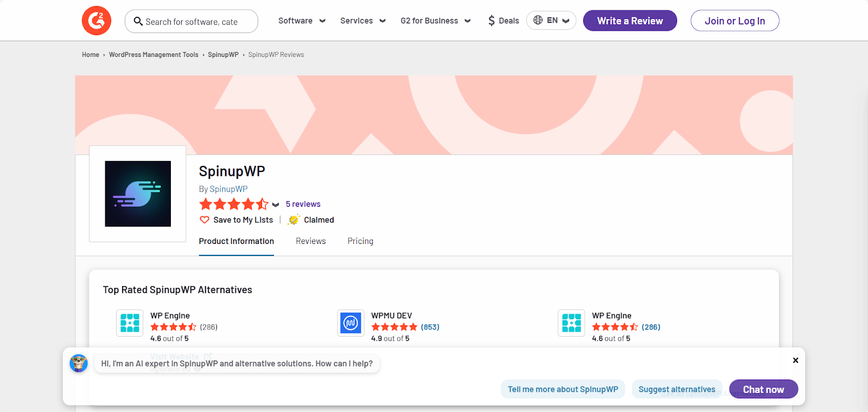
Task: Open the G2 logo home link
Action: [97, 21]
